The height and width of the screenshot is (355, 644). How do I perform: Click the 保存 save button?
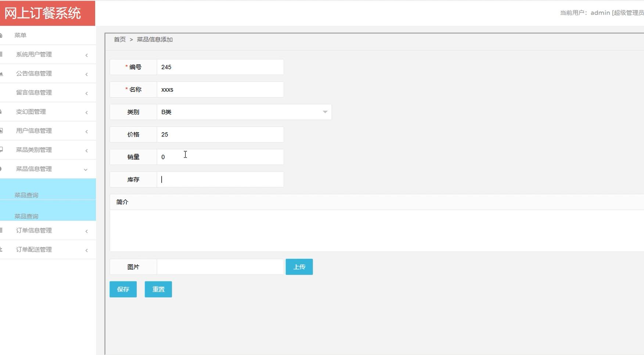[123, 289]
